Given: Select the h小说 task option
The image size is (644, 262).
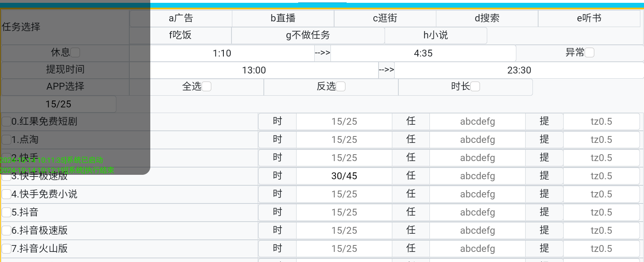Looking at the screenshot, I should [x=436, y=35].
